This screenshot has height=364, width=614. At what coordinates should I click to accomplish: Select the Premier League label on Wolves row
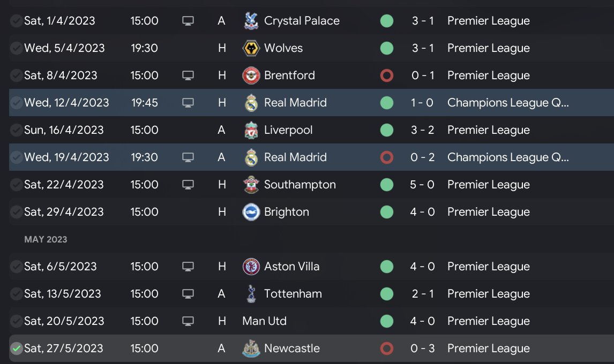(488, 48)
